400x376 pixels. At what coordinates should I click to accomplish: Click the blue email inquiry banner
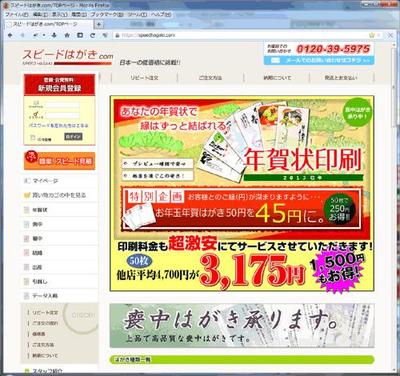click(x=319, y=60)
